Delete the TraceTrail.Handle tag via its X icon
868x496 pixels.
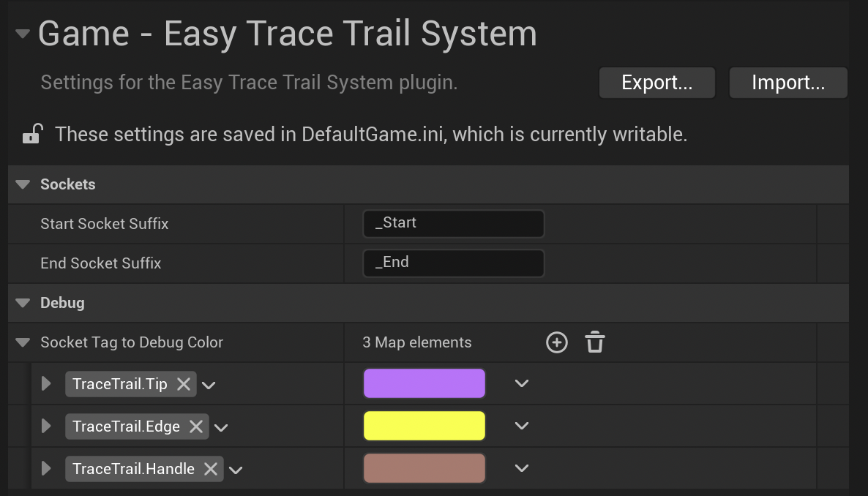(211, 469)
